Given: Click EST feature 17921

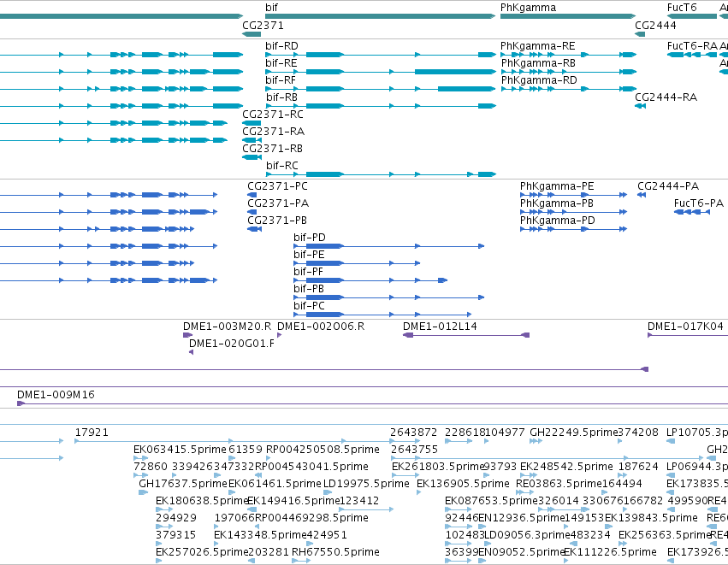Looking at the screenshot, I should pos(234,441).
